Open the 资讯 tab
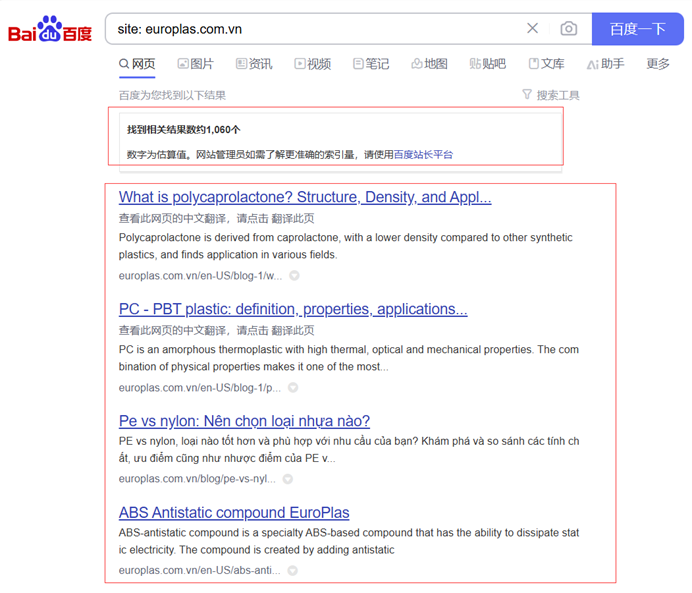 (254, 64)
